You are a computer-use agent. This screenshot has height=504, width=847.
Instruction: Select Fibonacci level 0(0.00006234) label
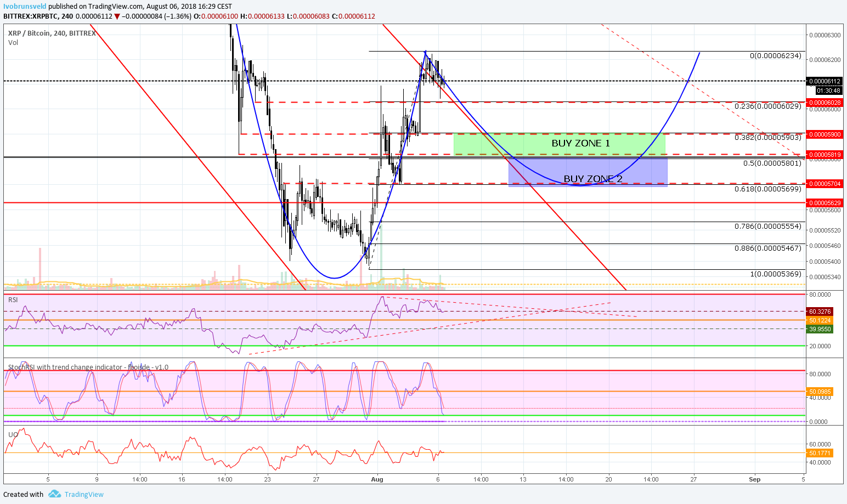[x=776, y=56]
